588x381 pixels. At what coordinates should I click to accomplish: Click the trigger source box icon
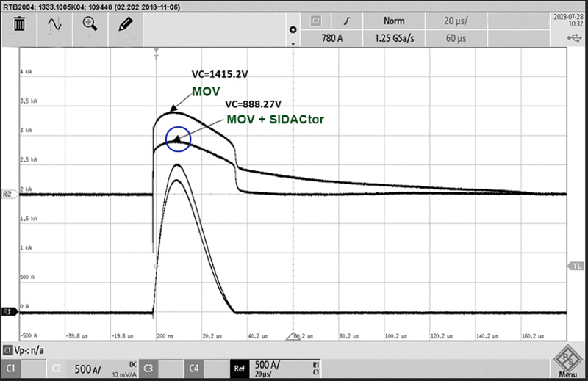coord(315,22)
